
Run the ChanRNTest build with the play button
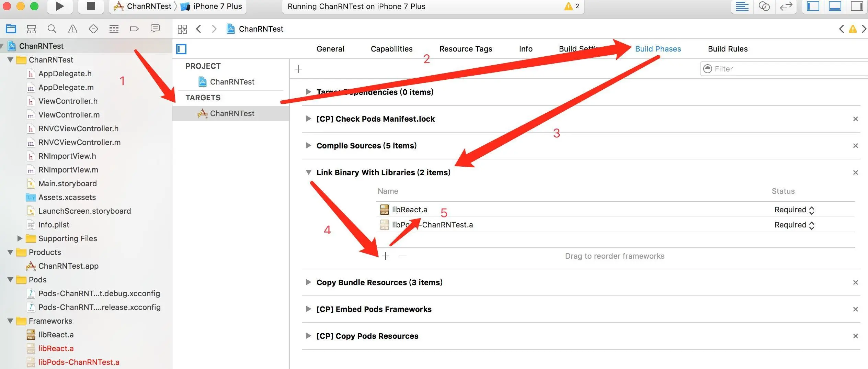(x=60, y=6)
